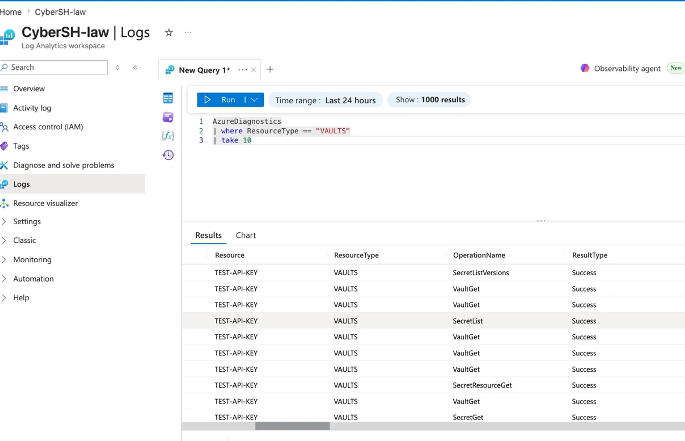Click the search magnifier icon in sidebar

(x=4, y=67)
